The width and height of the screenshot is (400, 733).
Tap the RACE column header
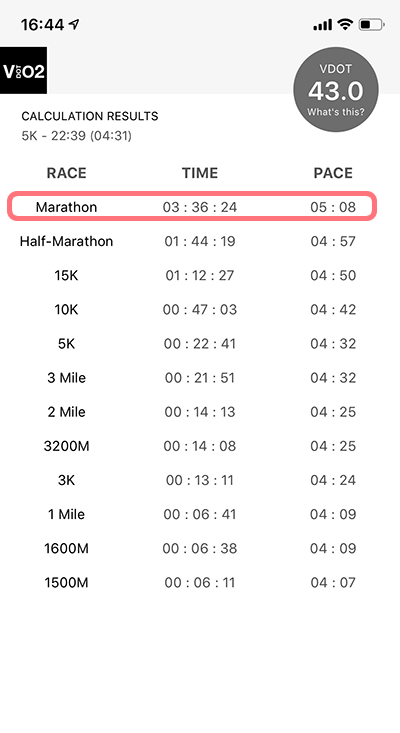tap(66, 173)
